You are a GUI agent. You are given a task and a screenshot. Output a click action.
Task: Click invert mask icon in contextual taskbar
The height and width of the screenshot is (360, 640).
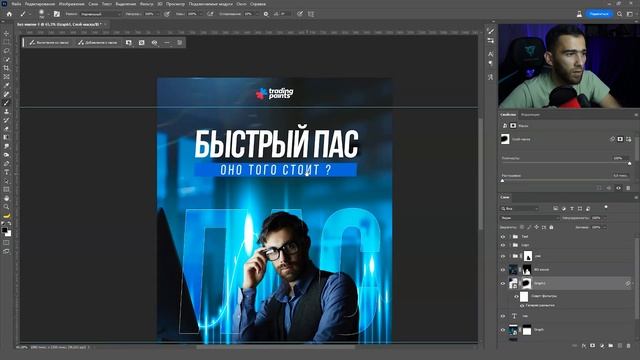coord(142,42)
